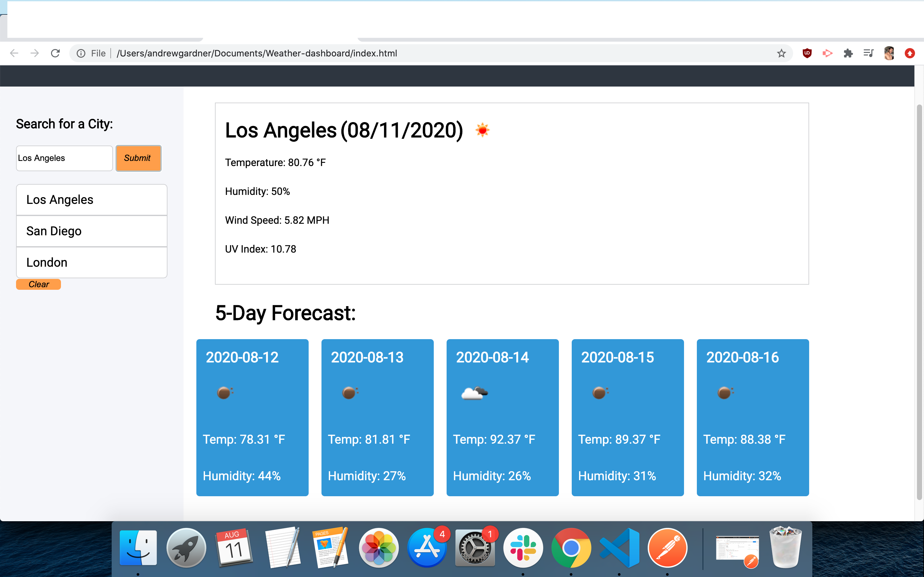Go back using the browser back arrow
This screenshot has width=924, height=577.
[14, 53]
